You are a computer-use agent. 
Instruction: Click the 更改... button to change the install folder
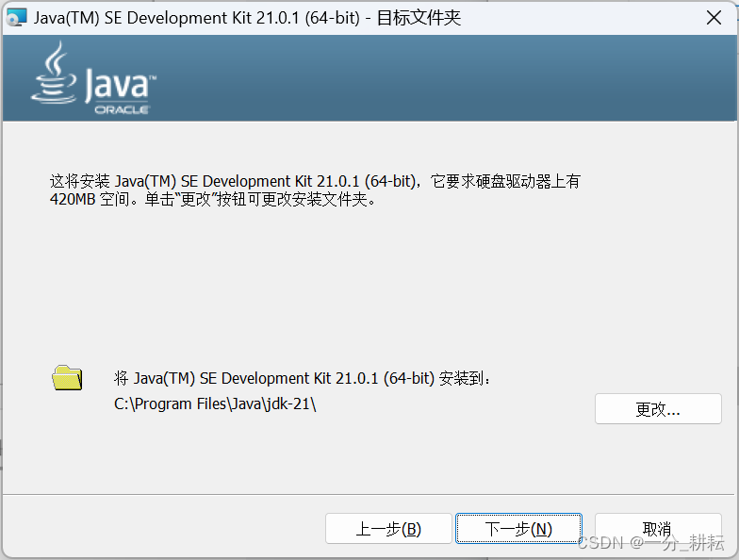pyautogui.click(x=658, y=409)
